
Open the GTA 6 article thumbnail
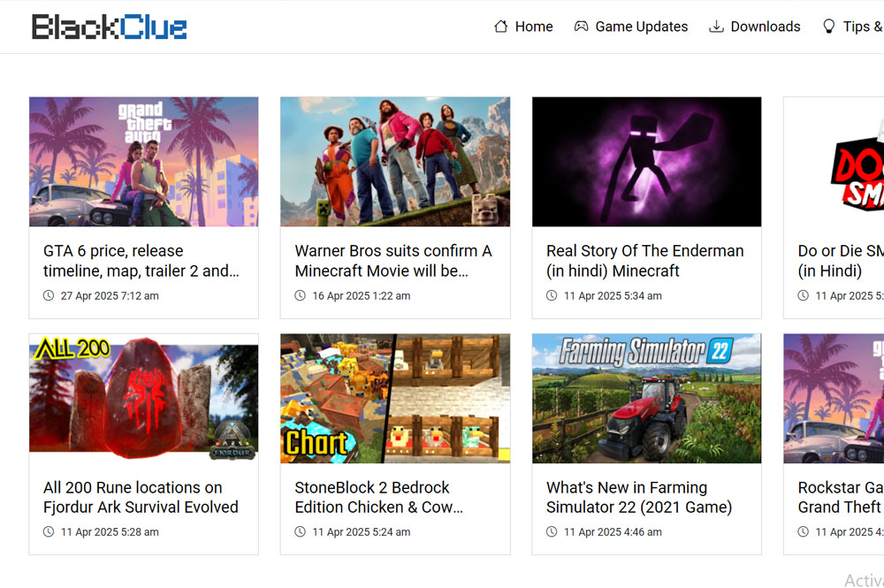144,162
